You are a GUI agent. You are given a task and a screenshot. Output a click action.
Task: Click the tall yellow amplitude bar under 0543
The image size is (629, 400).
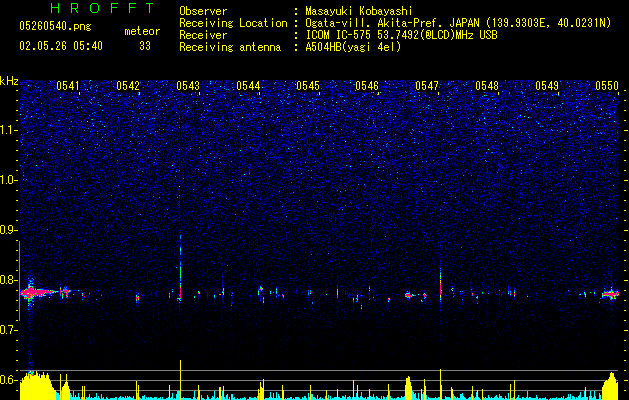tap(181, 380)
